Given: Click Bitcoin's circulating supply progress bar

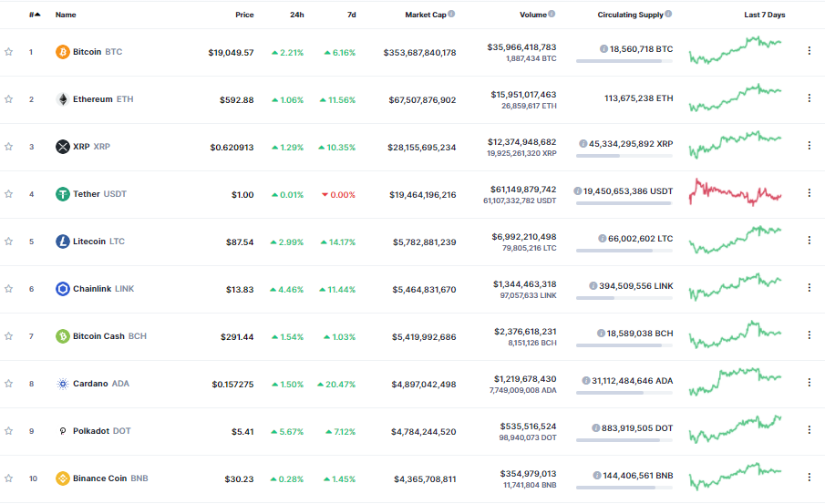Looking at the screenshot, I should pyautogui.click(x=624, y=61).
